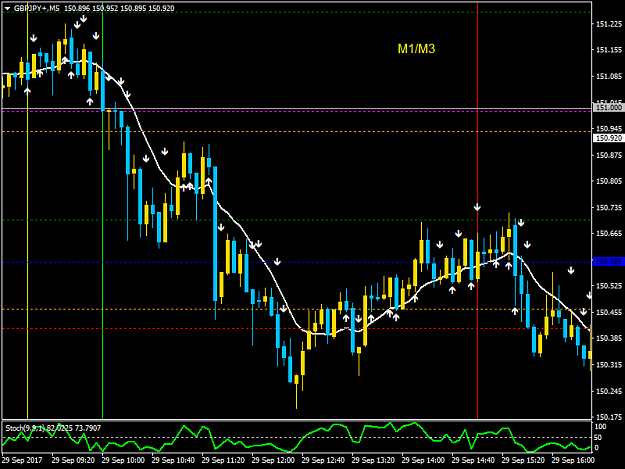625x469 pixels.
Task: Click the 29 Sep 14:00 time label
Action: click(x=423, y=460)
